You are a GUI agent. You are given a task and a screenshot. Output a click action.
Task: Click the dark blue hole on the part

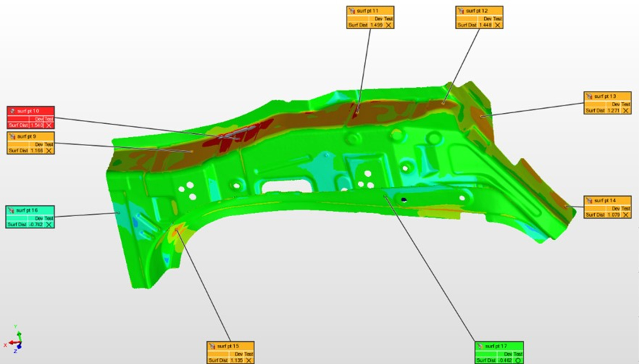(404, 200)
